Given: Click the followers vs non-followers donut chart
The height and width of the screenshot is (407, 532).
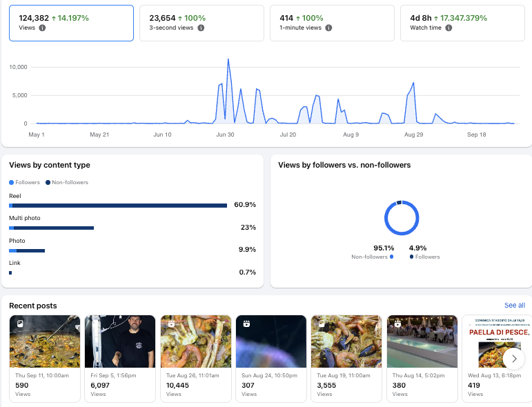Looking at the screenshot, I should 402,218.
